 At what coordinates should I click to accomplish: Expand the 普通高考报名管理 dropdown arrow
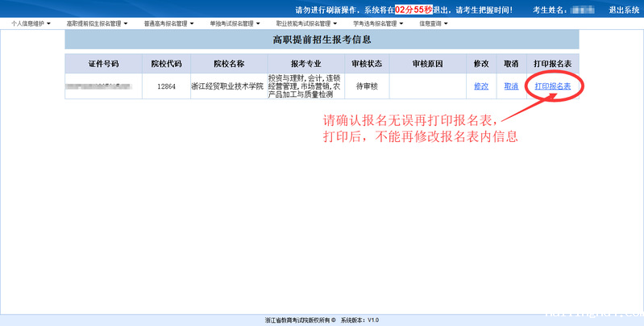[192, 23]
